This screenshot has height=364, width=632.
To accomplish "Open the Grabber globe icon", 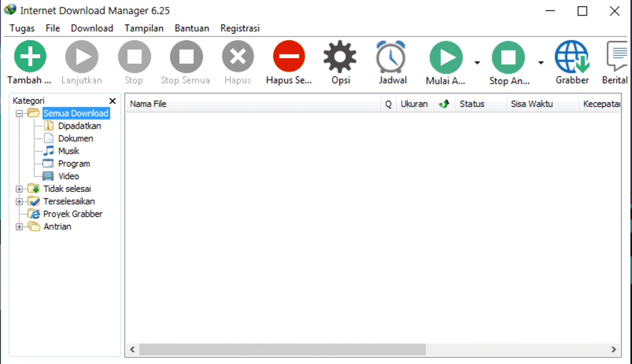I will tap(572, 57).
